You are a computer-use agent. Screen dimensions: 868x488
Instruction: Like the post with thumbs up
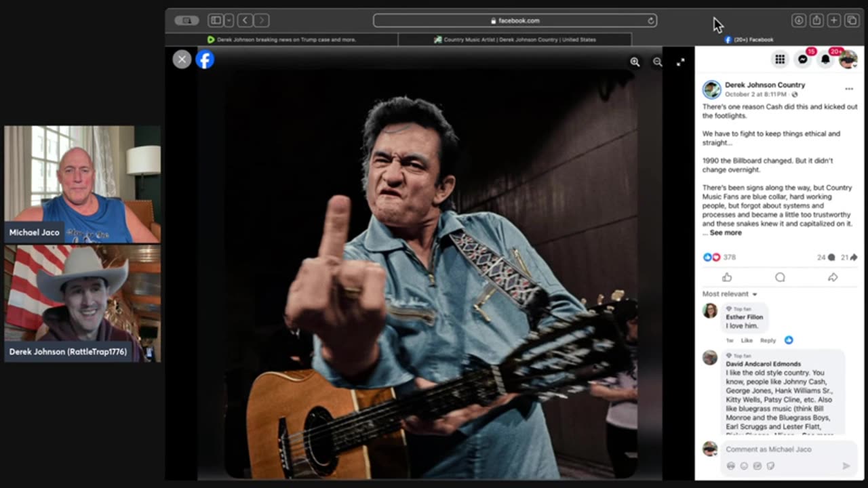pos(727,277)
